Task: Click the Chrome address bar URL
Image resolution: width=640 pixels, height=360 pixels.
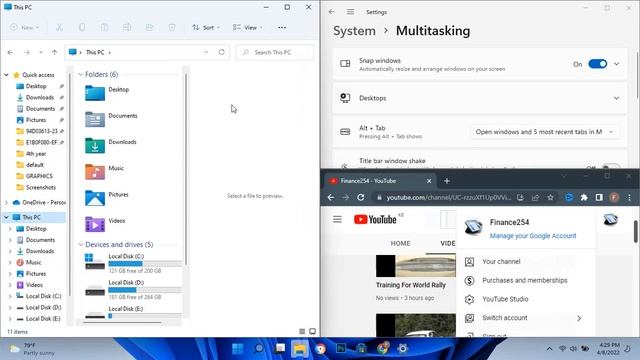Action: (x=448, y=198)
